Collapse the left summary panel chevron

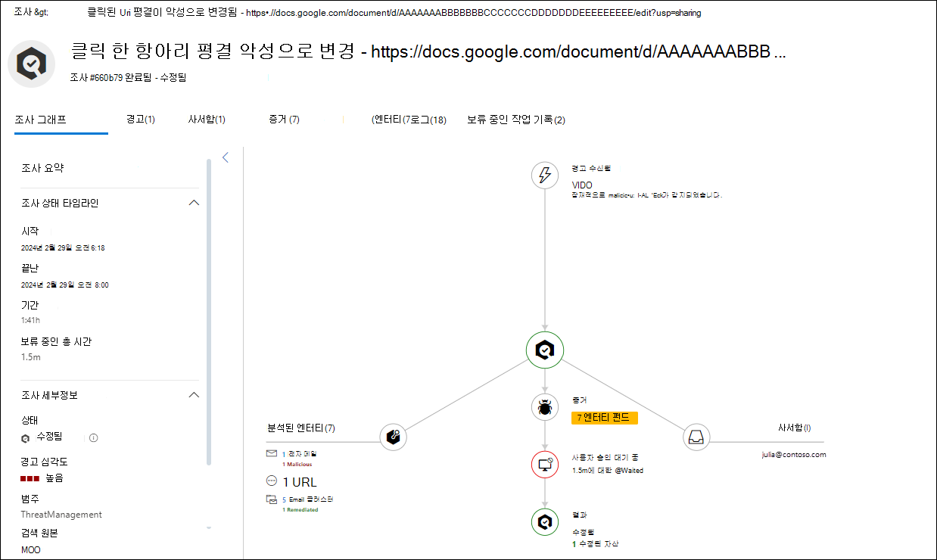coord(226,157)
